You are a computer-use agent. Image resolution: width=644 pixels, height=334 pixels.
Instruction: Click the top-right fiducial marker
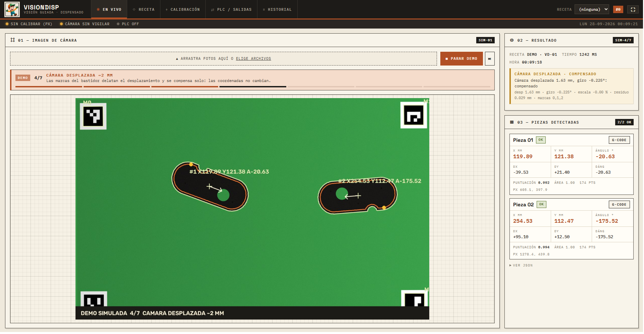click(x=414, y=115)
